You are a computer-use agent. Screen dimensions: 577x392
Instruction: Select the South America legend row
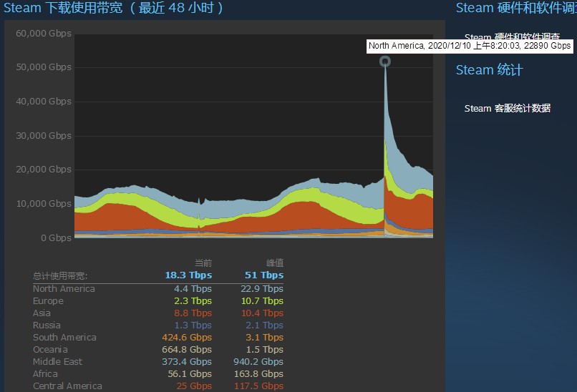pyautogui.click(x=158, y=337)
